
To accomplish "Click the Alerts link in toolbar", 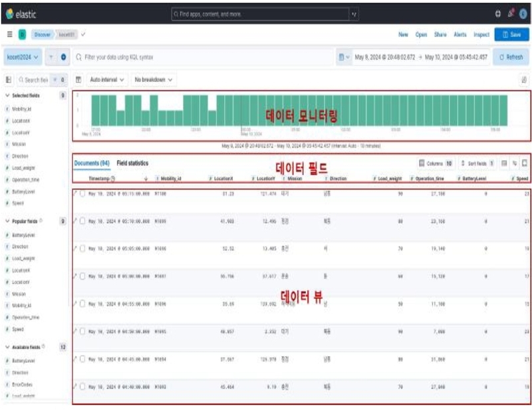I will pyautogui.click(x=460, y=35).
